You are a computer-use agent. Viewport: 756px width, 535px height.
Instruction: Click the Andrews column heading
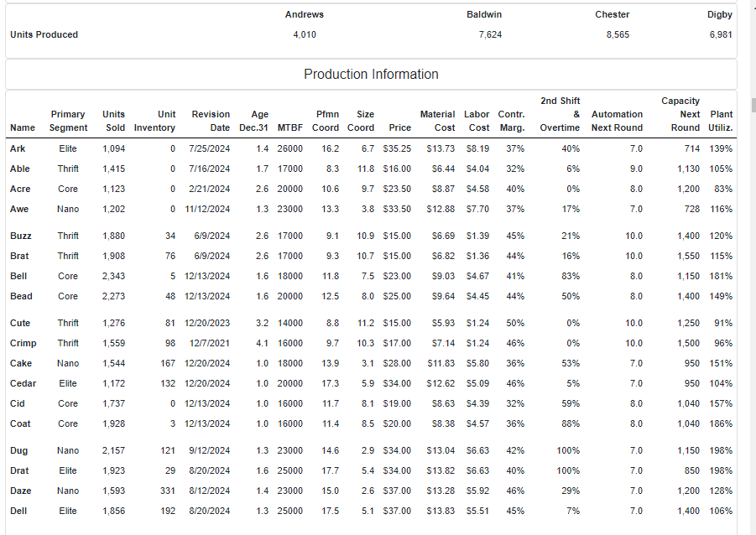[305, 14]
